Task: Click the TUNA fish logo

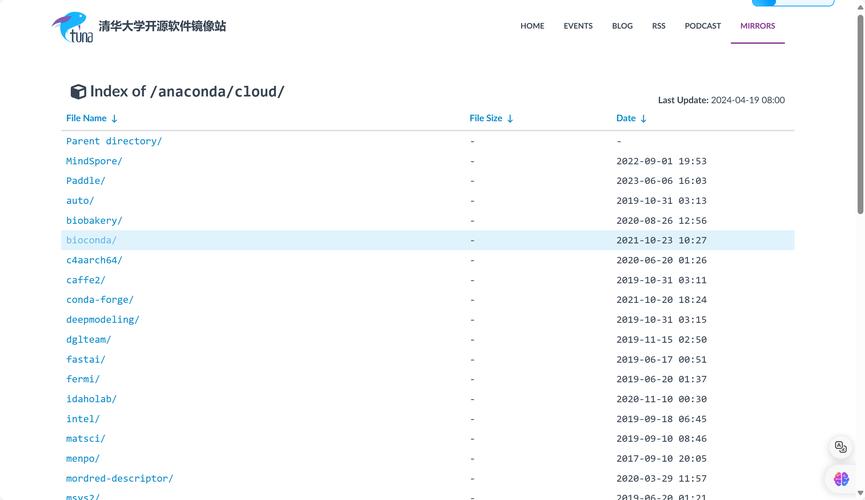Action: point(72,27)
